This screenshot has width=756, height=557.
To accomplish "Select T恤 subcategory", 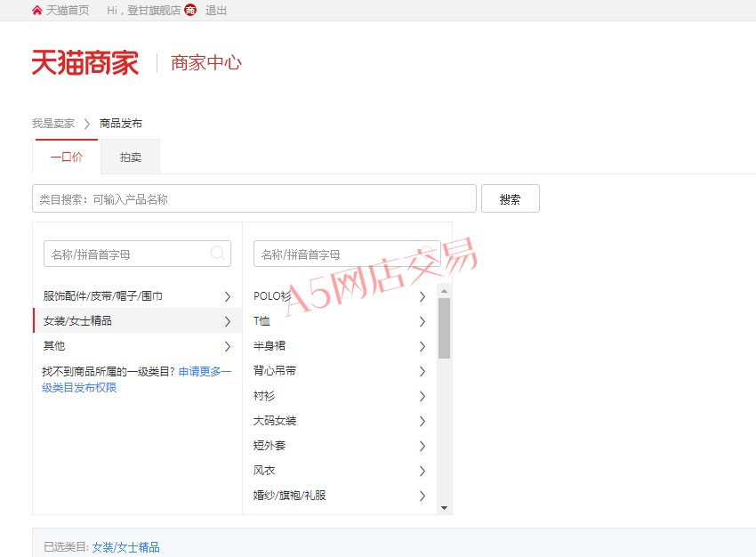I will pos(340,320).
